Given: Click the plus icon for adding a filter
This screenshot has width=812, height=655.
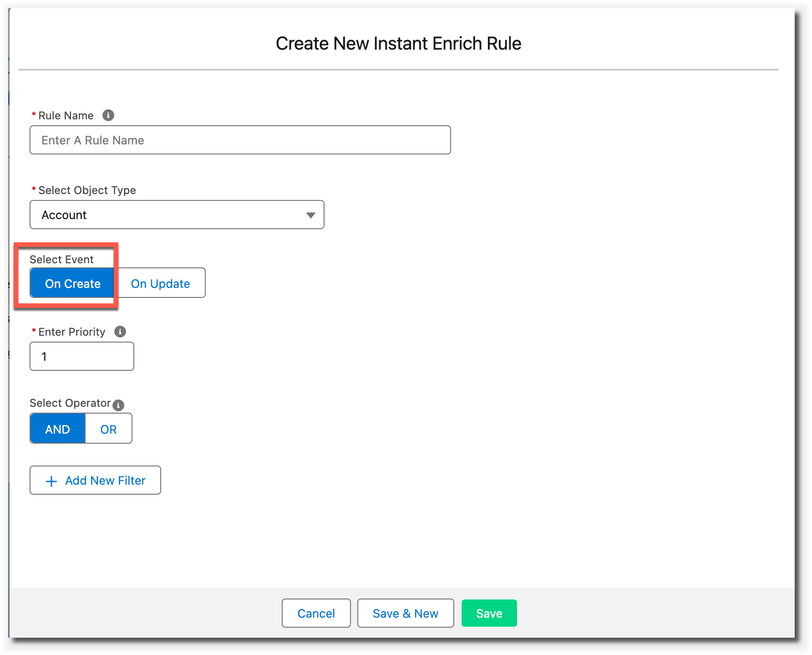Looking at the screenshot, I should coord(51,481).
